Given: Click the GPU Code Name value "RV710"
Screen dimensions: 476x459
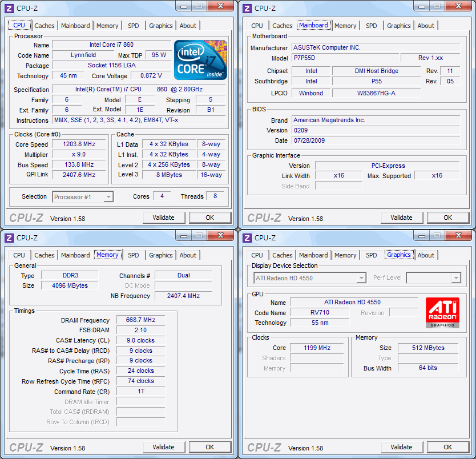Looking at the screenshot, I should click(320, 313).
